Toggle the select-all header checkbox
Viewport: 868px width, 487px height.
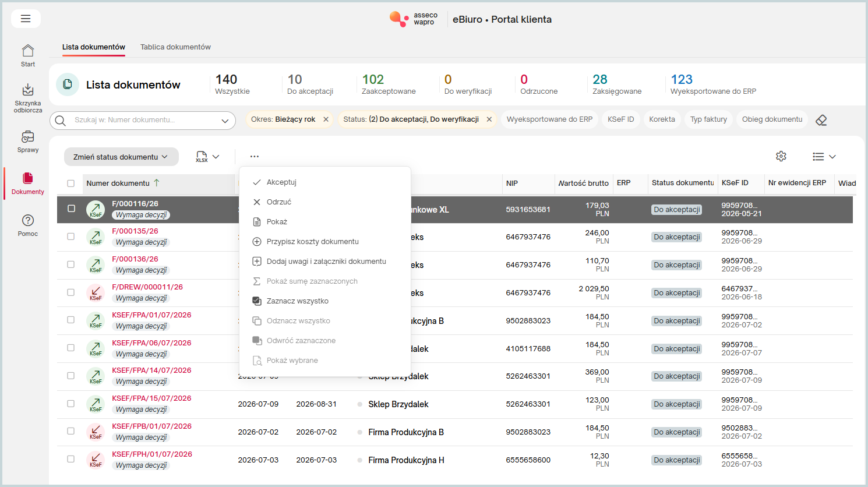pyautogui.click(x=71, y=183)
